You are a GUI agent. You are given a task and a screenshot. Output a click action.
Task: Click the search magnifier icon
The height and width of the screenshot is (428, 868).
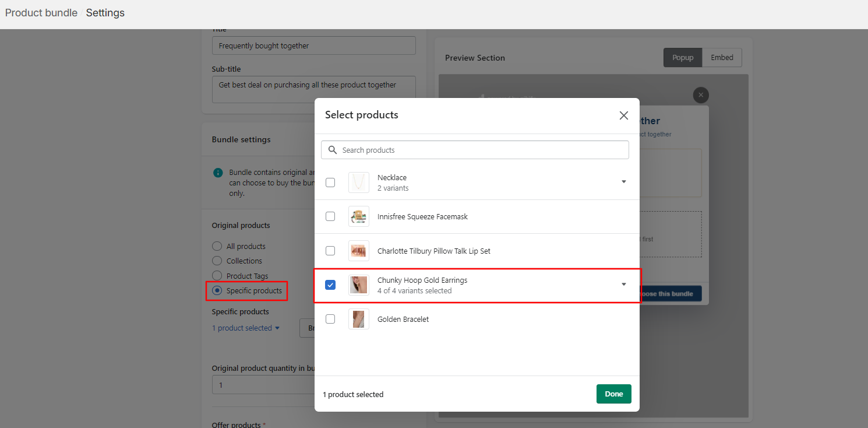[x=333, y=150]
